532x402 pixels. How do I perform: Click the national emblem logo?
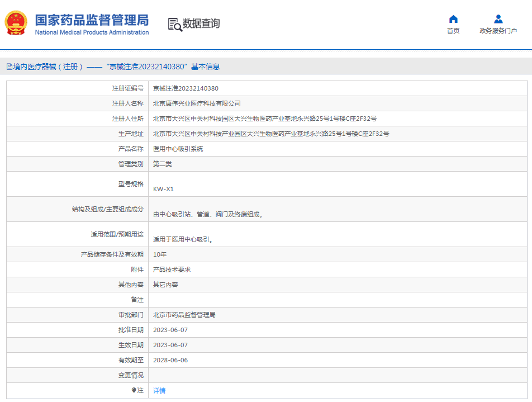pos(16,23)
